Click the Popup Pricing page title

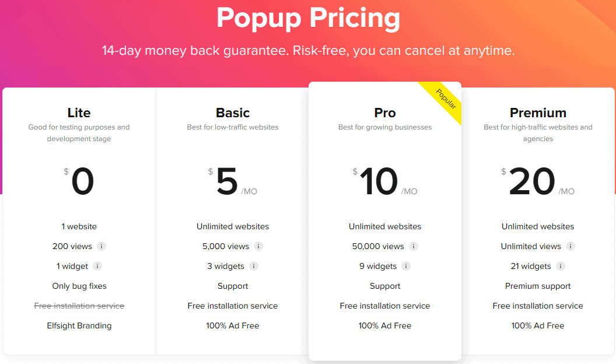point(308,19)
